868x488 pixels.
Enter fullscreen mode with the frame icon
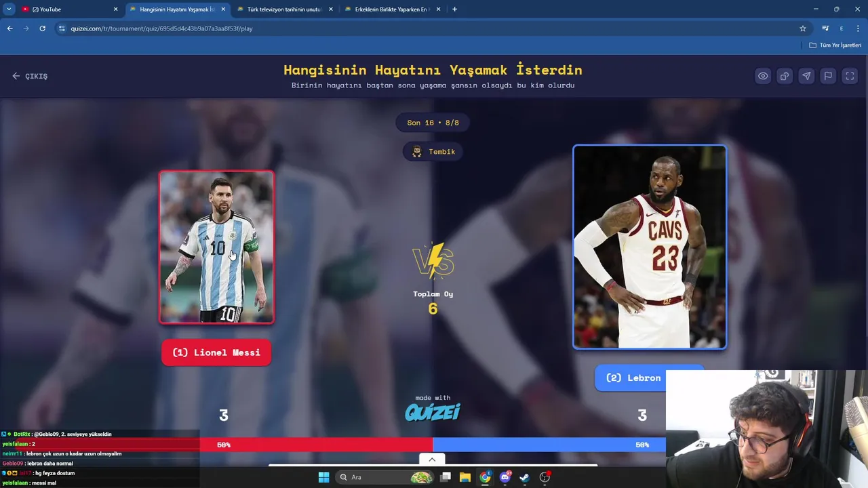pos(850,76)
